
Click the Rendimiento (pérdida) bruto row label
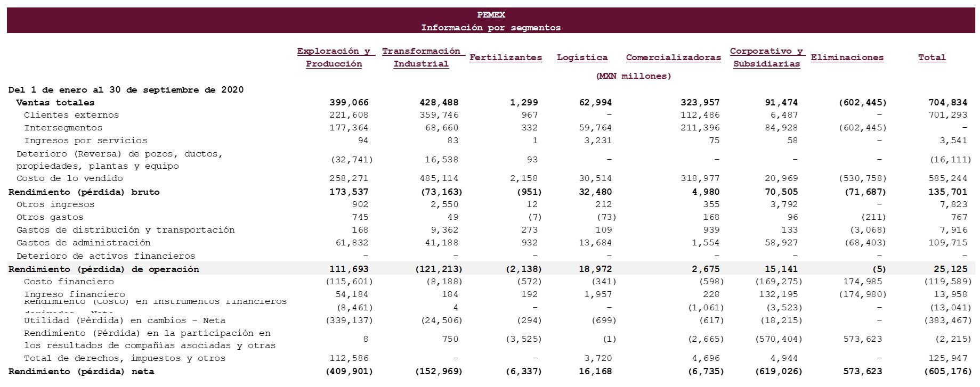click(x=84, y=192)
